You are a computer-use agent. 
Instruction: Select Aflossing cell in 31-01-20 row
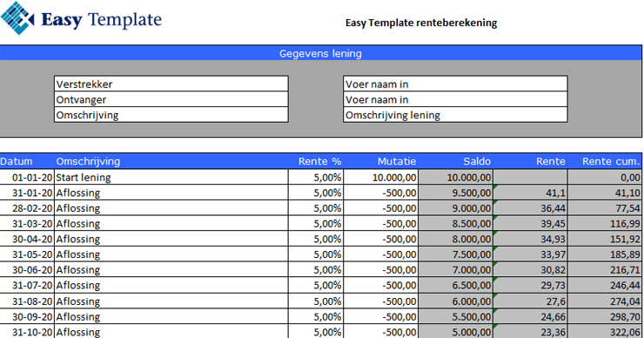point(171,193)
